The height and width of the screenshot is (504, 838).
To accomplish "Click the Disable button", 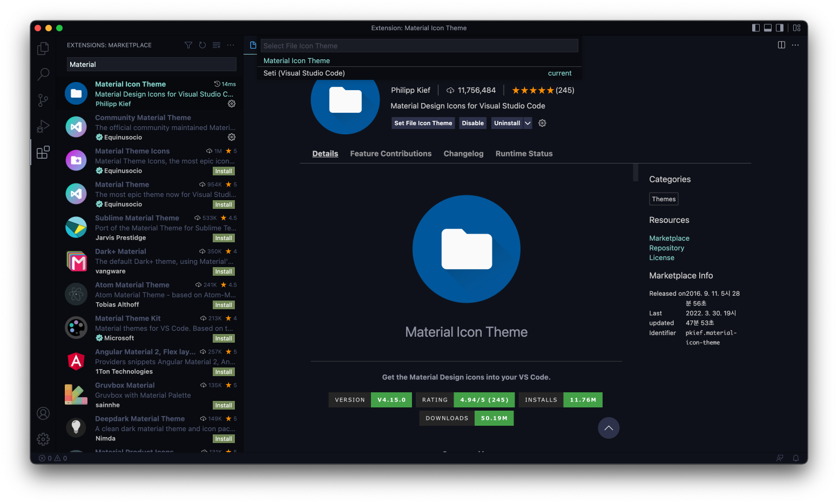I will pos(472,123).
